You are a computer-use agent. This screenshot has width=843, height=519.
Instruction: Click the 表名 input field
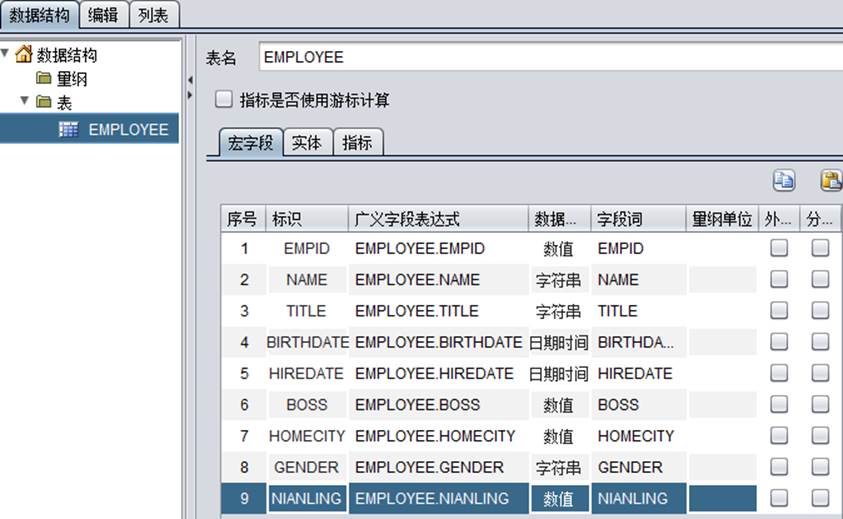pyautogui.click(x=550, y=57)
